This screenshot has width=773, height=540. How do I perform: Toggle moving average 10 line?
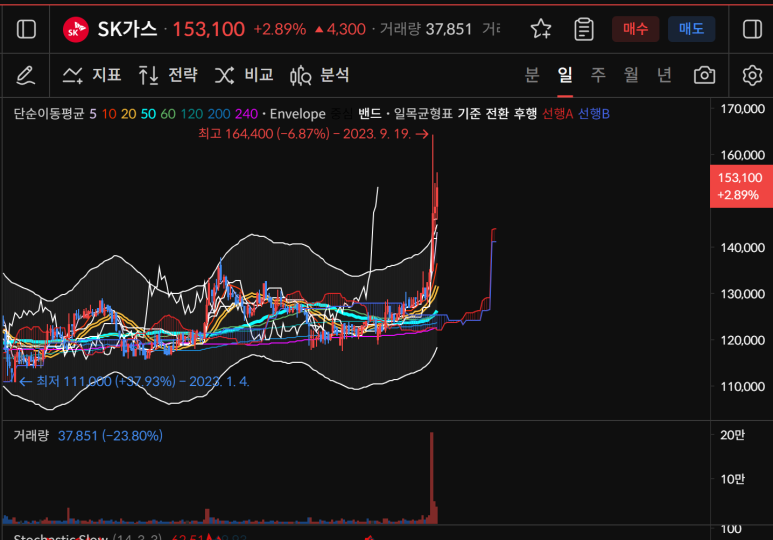click(109, 114)
